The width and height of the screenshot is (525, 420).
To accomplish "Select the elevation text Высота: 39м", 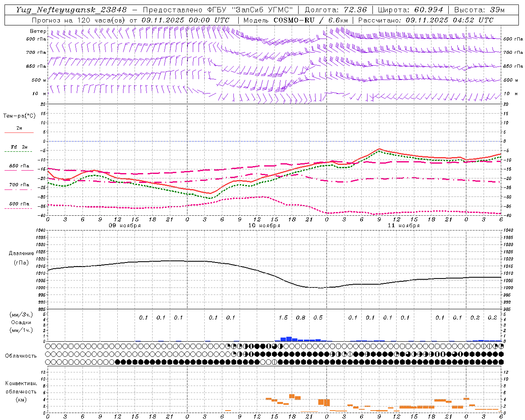I will click(479, 10).
